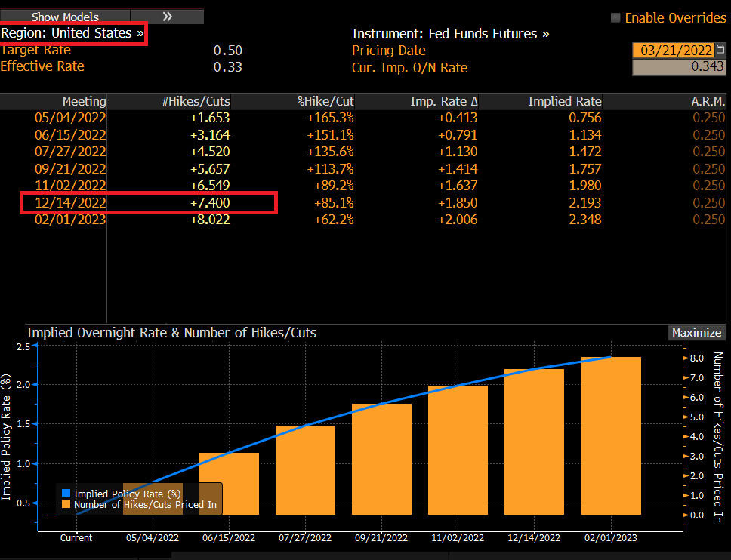
Task: Open the Region: United States selector
Action: [x=72, y=34]
